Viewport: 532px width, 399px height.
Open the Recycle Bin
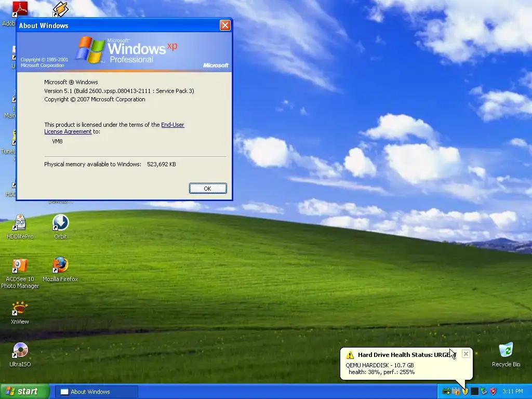pos(506,355)
